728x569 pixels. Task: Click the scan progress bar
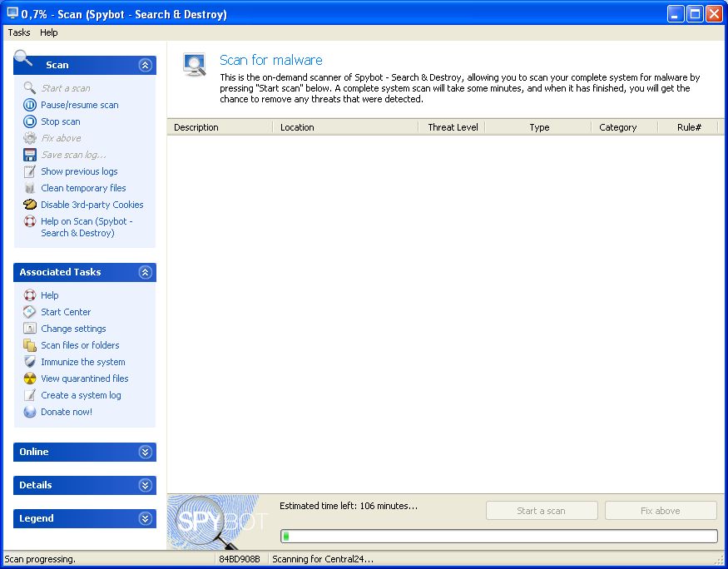click(x=498, y=537)
